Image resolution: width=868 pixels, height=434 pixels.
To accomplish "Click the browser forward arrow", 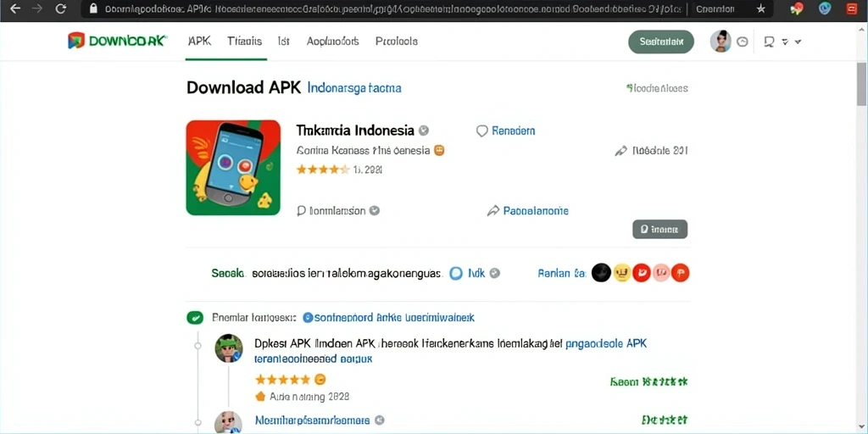I will 37,8.
